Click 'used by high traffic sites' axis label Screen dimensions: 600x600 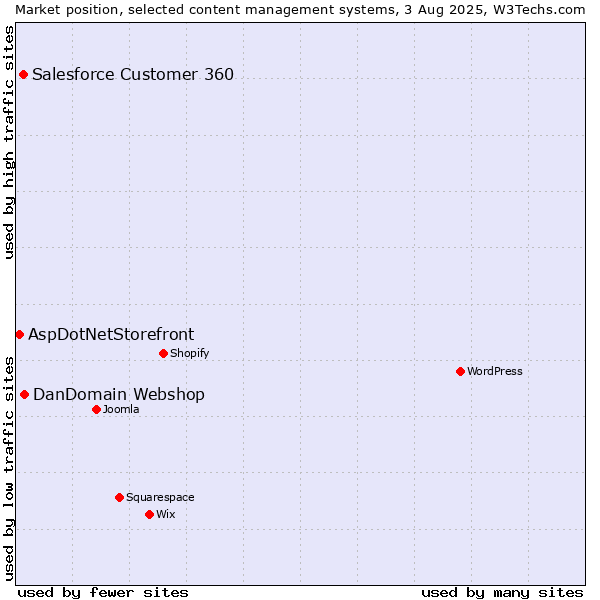tap(8, 142)
